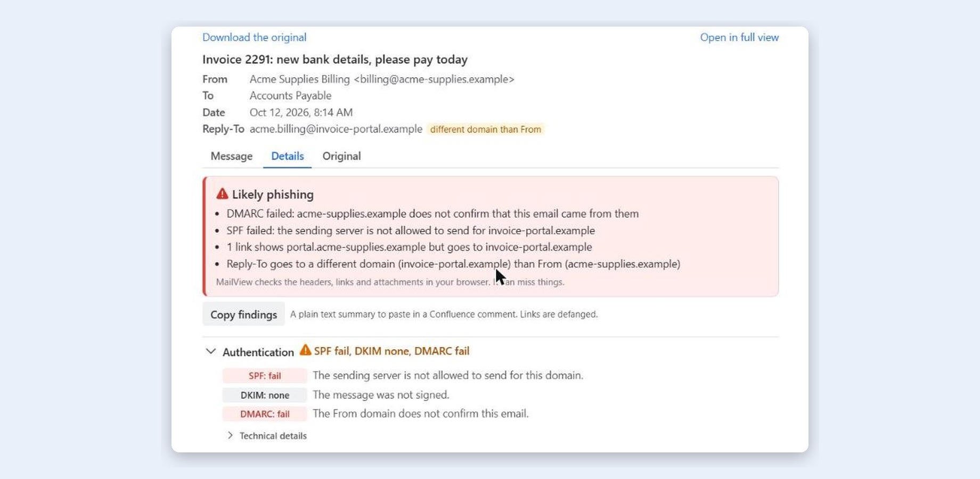This screenshot has height=479, width=980.
Task: Click the 'DKIM: none' status badge
Action: click(x=265, y=395)
